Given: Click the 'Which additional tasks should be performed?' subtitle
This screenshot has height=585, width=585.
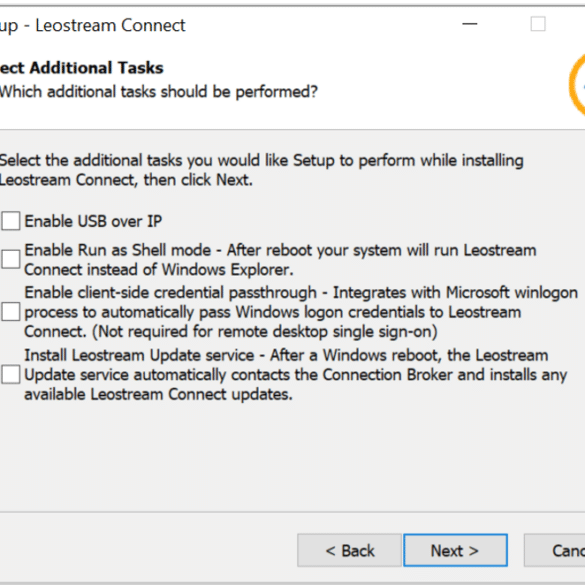Looking at the screenshot, I should [159, 92].
